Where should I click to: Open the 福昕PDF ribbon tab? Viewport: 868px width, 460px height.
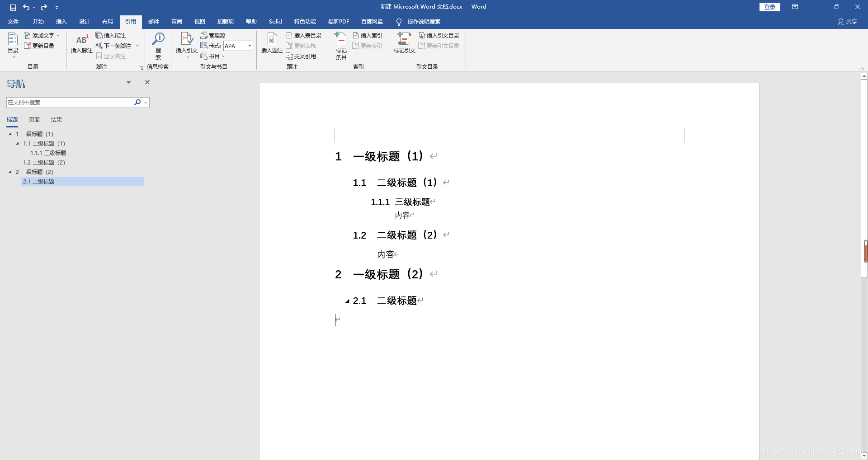click(x=339, y=22)
